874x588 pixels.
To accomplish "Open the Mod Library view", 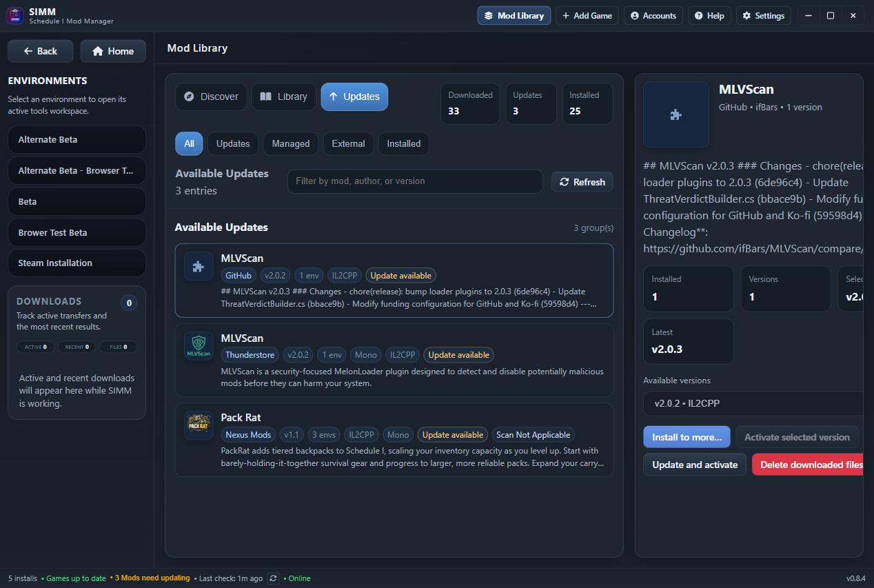I will click(x=514, y=15).
